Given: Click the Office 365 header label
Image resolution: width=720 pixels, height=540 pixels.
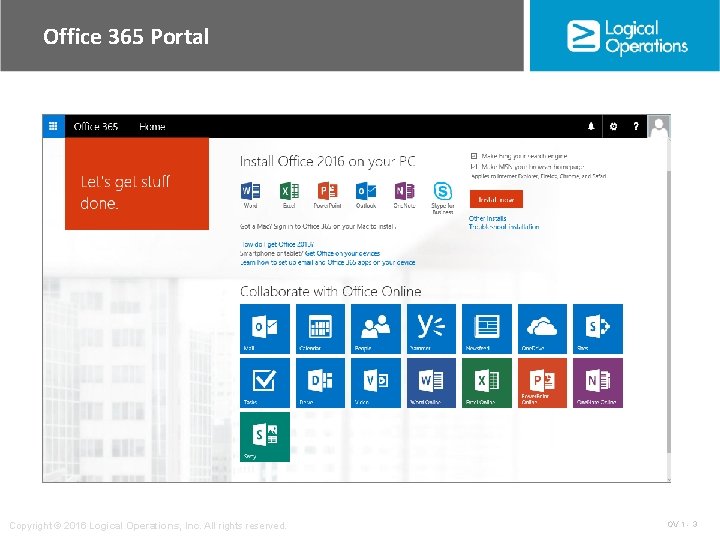Looking at the screenshot, I should click(96, 126).
